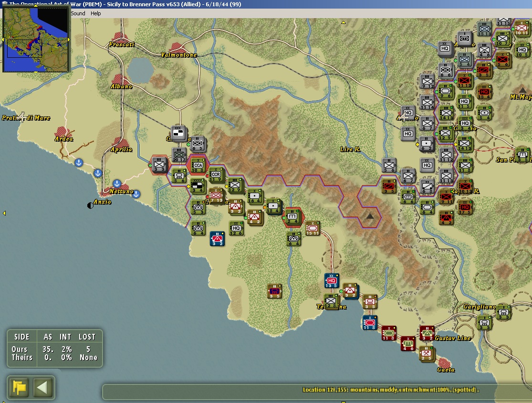Image resolution: width=532 pixels, height=403 pixels.
Task: Select the artillery brigade unit 18-4
Action: (273, 206)
